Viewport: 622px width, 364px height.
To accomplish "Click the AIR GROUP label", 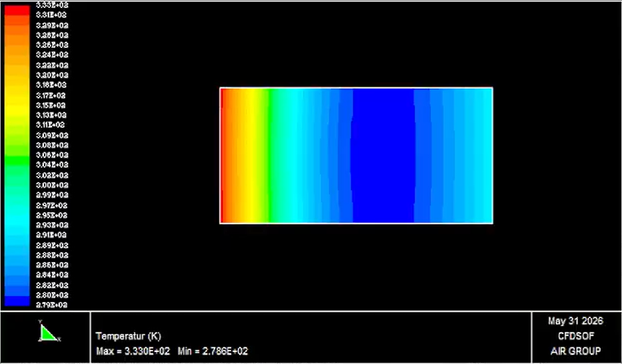I will [575, 351].
